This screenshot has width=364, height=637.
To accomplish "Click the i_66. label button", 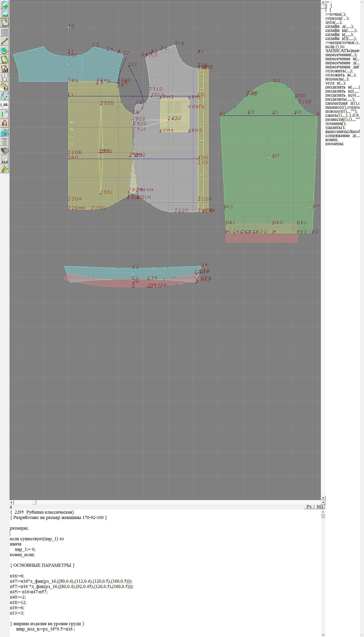I will tap(5, 105).
